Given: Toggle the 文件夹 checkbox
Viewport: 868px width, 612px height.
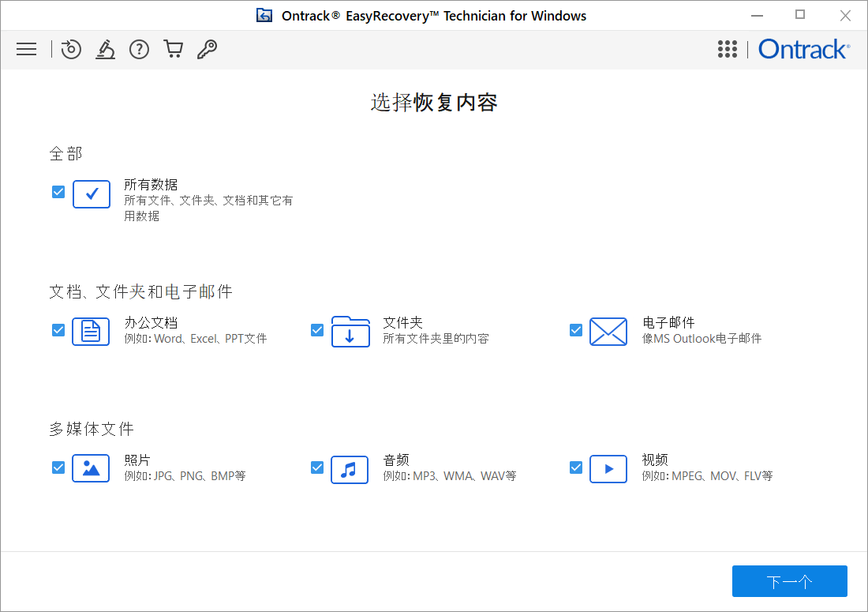Looking at the screenshot, I should (x=317, y=330).
